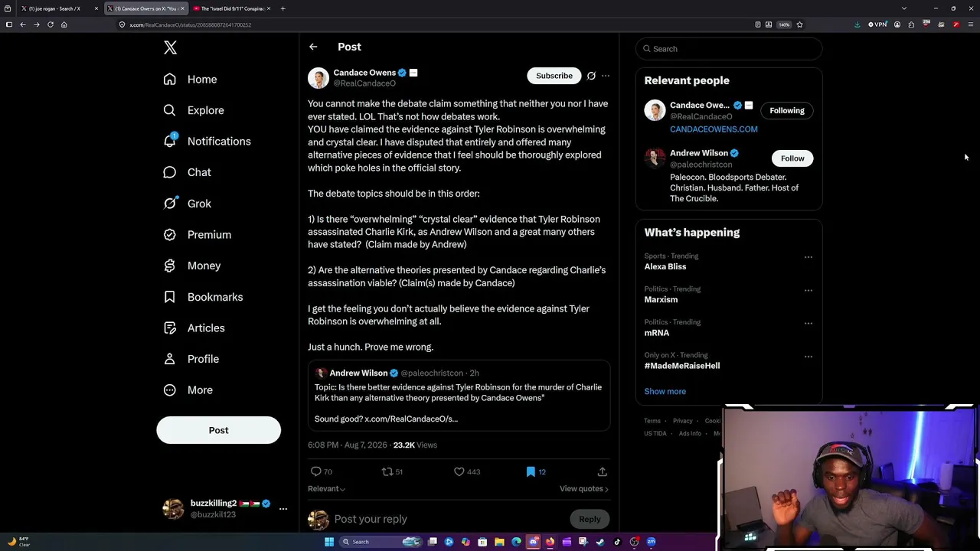980x551 pixels.
Task: Open options for Marxism trend
Action: pyautogui.click(x=808, y=290)
